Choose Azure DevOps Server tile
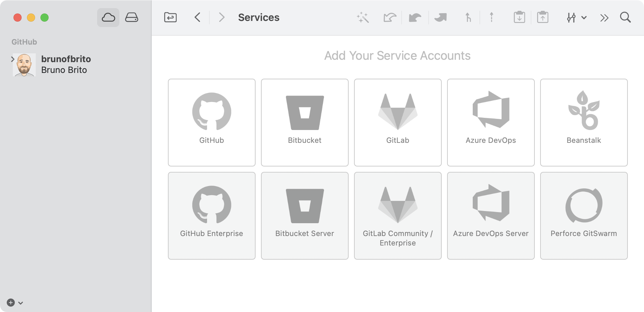The width and height of the screenshot is (644, 312). (x=491, y=215)
